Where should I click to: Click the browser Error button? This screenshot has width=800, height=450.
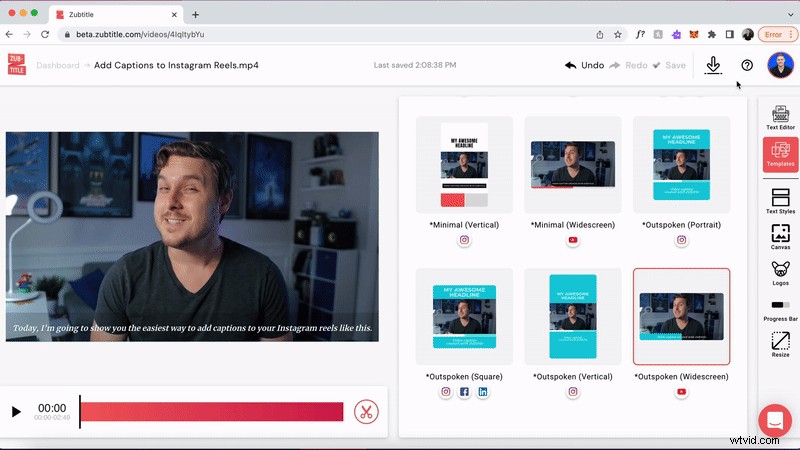pyautogui.click(x=777, y=34)
